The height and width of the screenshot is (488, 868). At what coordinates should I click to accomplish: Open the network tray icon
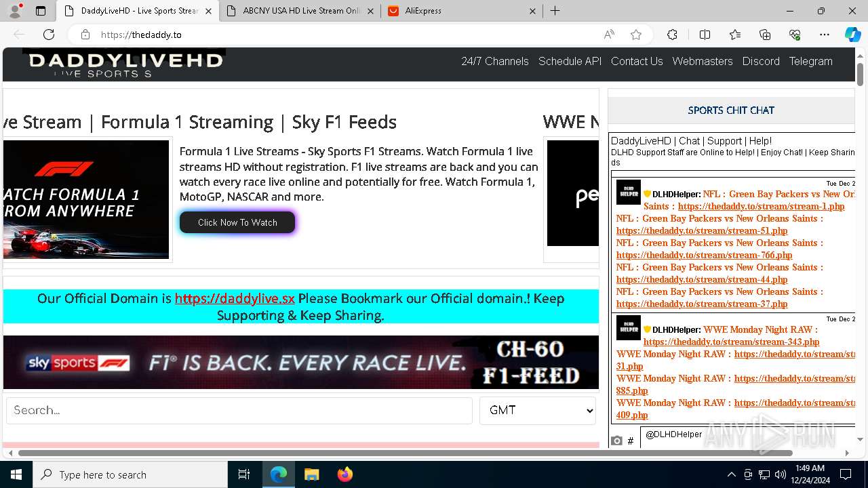(x=764, y=474)
